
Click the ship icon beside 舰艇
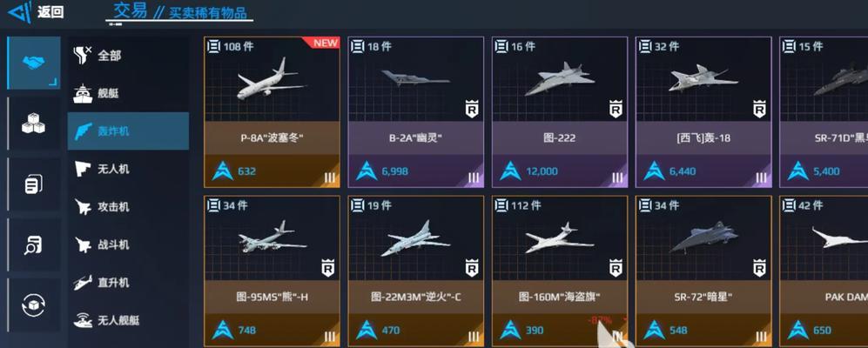tap(83, 93)
